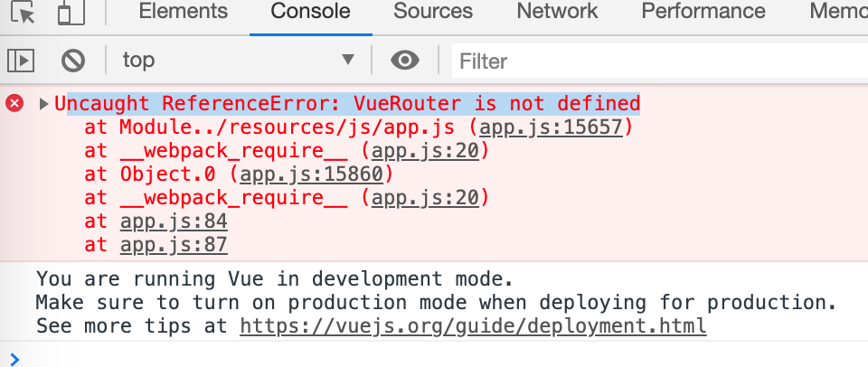Click the eye icon for live expressions
This screenshot has width=868, height=367.
[404, 61]
